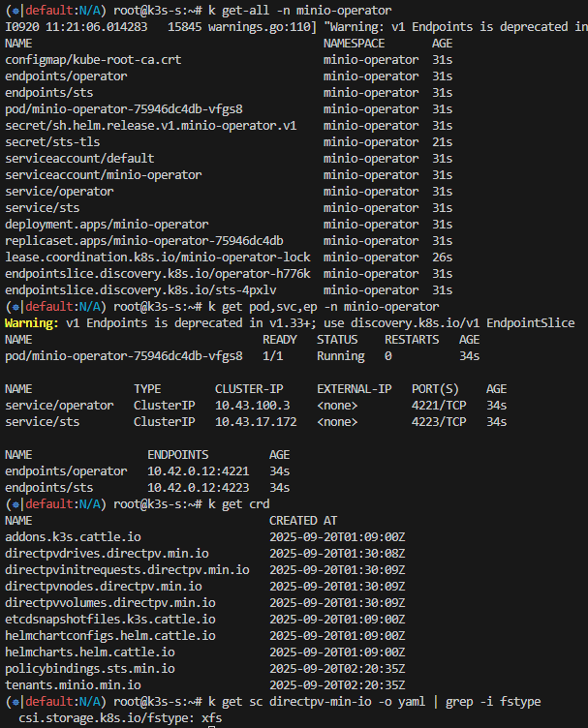The image size is (588, 728).
Task: Click the '4221/TCP' port value
Action: pos(439,406)
